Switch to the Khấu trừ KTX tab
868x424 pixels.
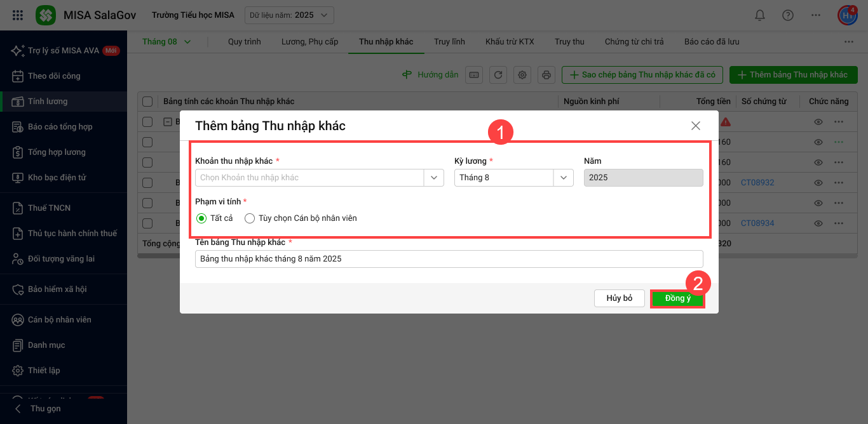(x=510, y=42)
